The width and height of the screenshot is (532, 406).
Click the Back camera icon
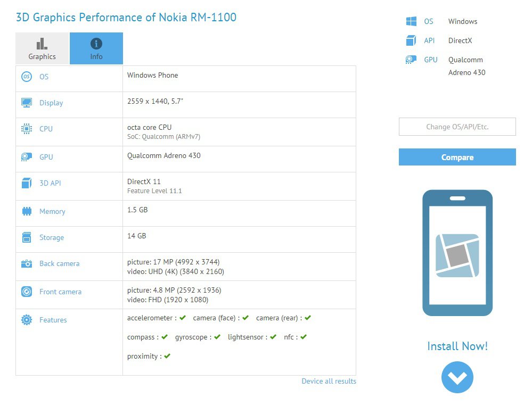pos(27,263)
